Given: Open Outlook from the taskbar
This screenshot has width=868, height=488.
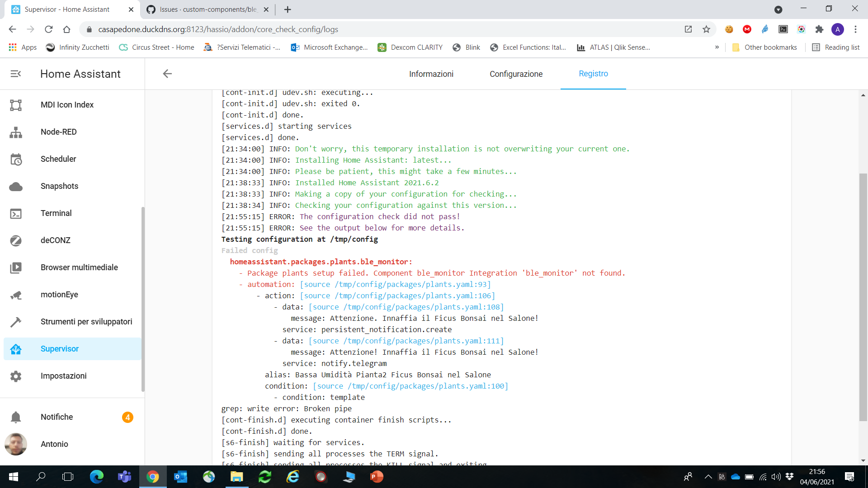Looking at the screenshot, I should (x=181, y=477).
